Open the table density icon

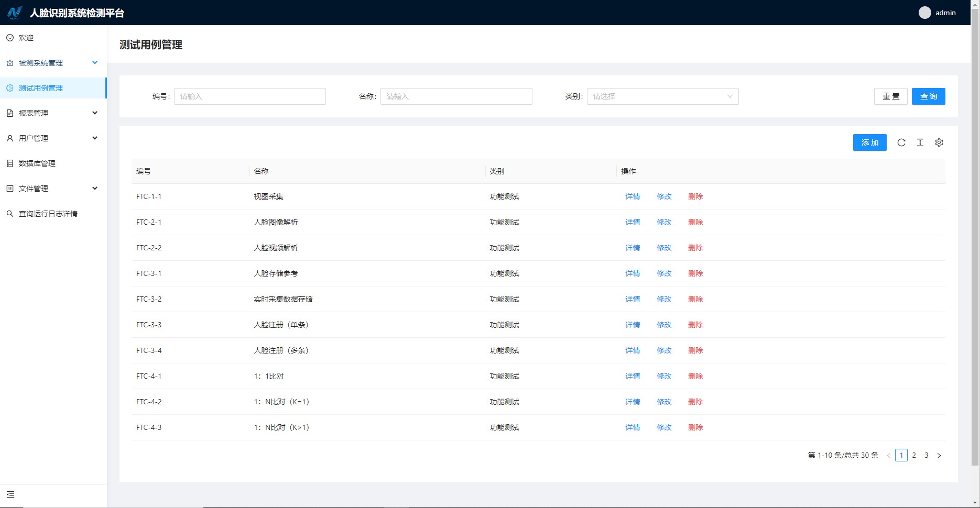pyautogui.click(x=920, y=142)
